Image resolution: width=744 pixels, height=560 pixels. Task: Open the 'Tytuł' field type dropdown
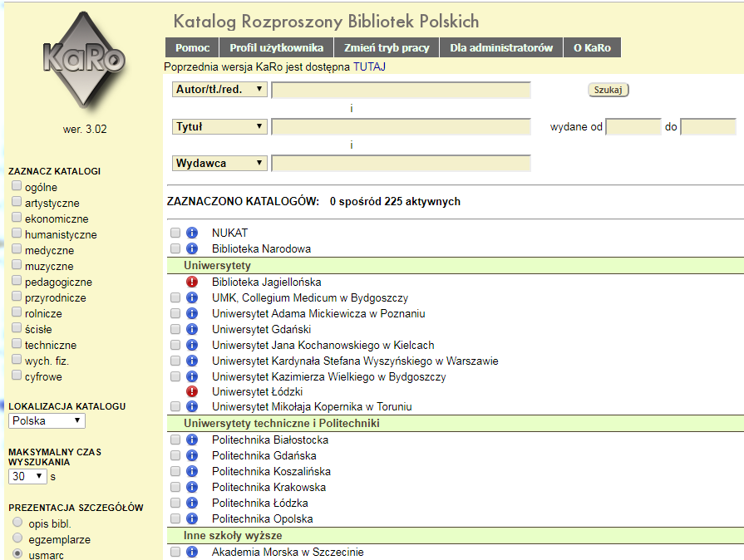pos(219,126)
